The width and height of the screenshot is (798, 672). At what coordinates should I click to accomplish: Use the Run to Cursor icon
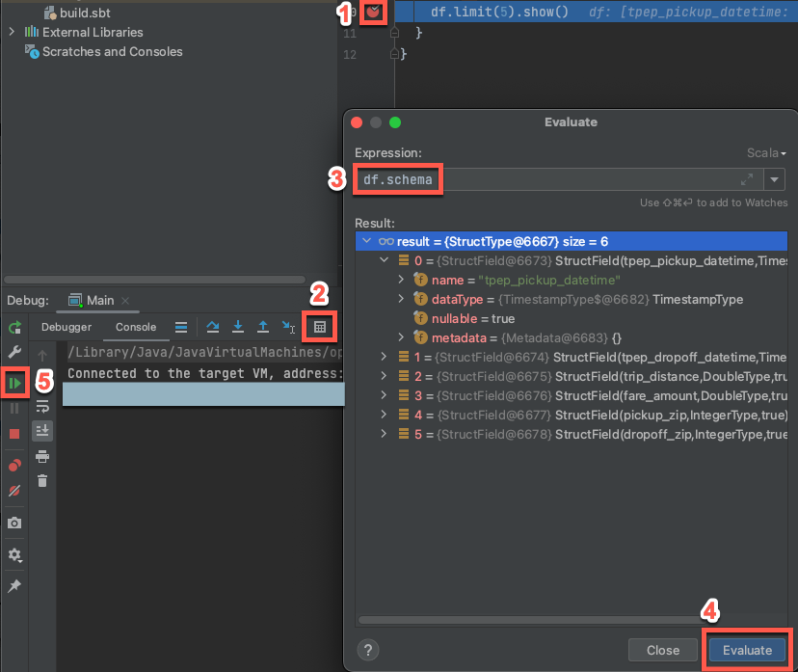pos(287,327)
